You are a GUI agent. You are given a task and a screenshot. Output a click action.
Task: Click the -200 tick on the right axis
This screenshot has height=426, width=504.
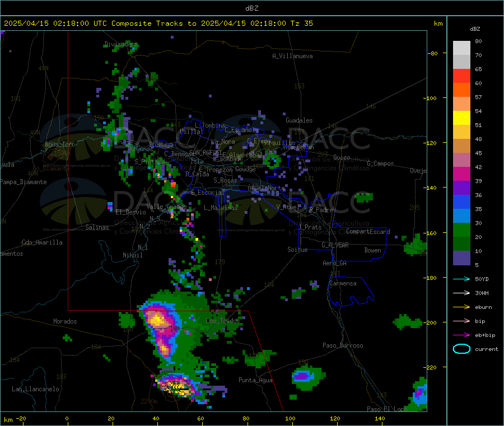pyautogui.click(x=430, y=322)
